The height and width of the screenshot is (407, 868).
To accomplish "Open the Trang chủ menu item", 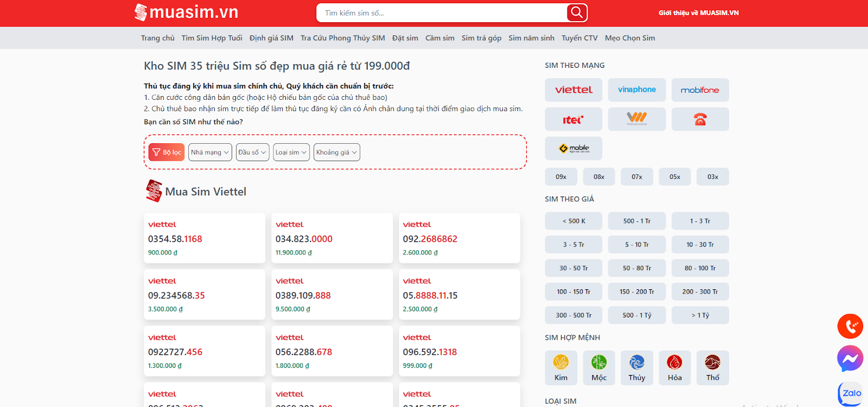I will pos(158,38).
